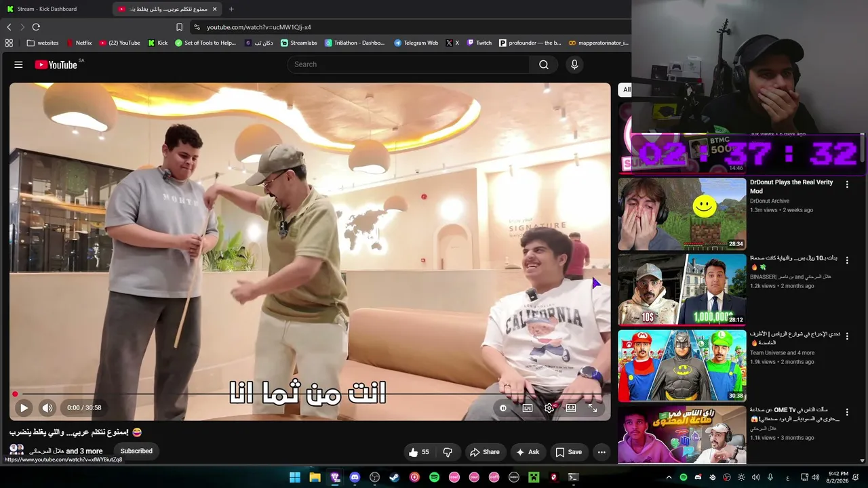Viewport: 868px width, 488px height.
Task: Open Steam from the taskbar
Action: (x=394, y=477)
